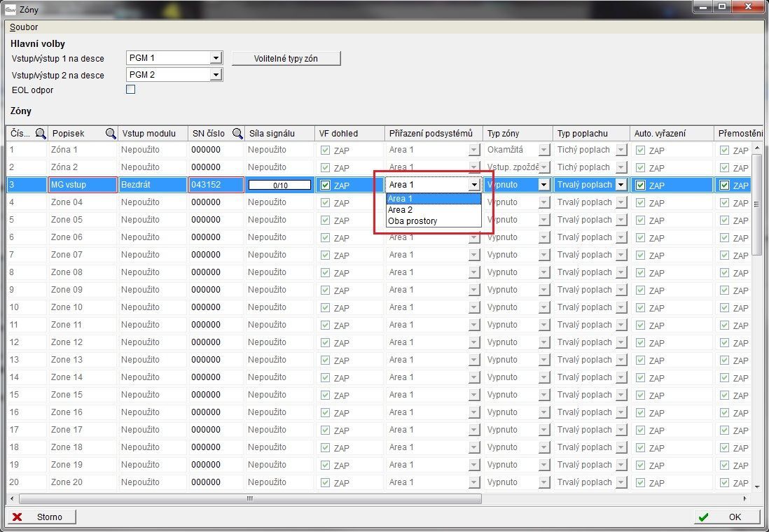Open Typ poplachu dropdown in row 3
The image size is (769, 532).
coord(620,185)
